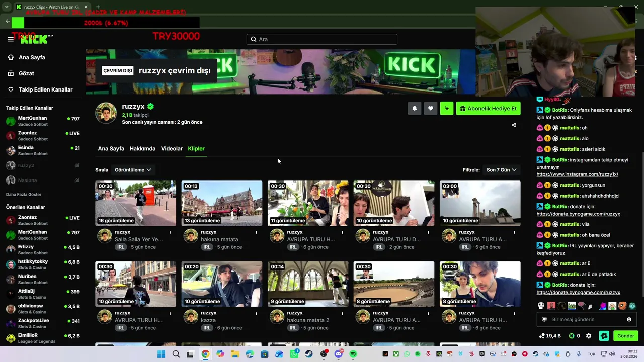Screen dimensions: 644x362
Task: Click the Gönder send button
Action: coord(625,336)
